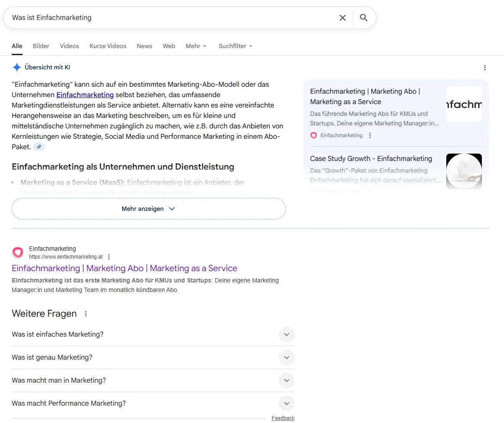Click the link icon after the AI overview text
The image size is (504, 423).
[x=39, y=147]
